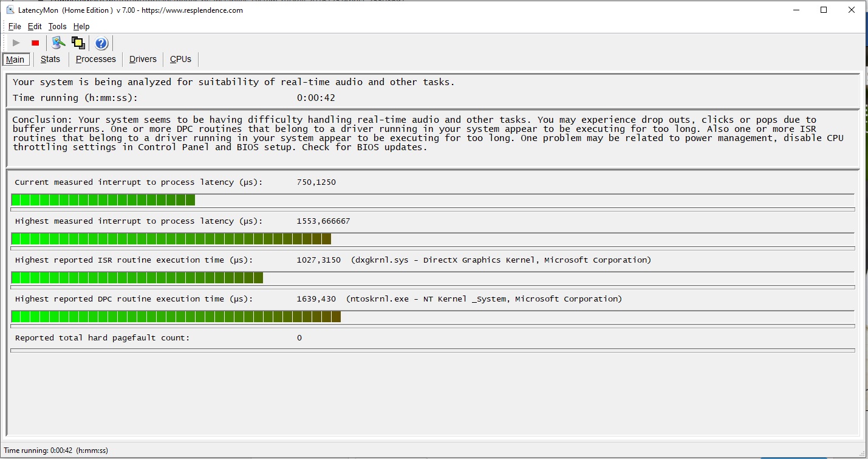Open the File menu
The image size is (868, 459).
click(15, 26)
